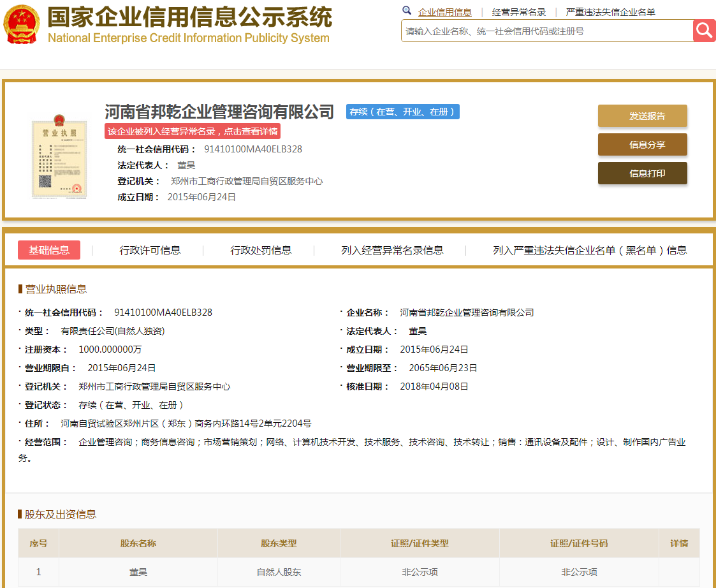
Task: Click the 信息分享 button
Action: point(642,145)
